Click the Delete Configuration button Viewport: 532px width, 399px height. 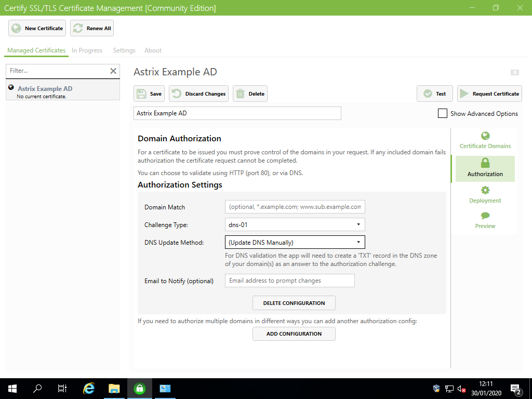click(x=294, y=302)
